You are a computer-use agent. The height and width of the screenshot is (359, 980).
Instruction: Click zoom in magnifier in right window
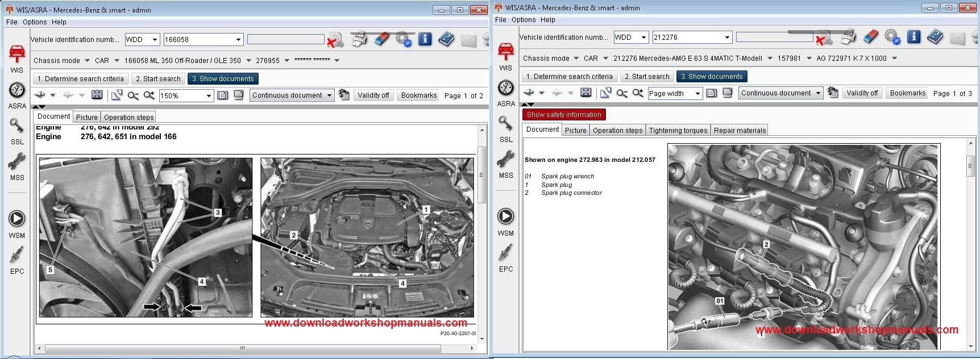638,93
